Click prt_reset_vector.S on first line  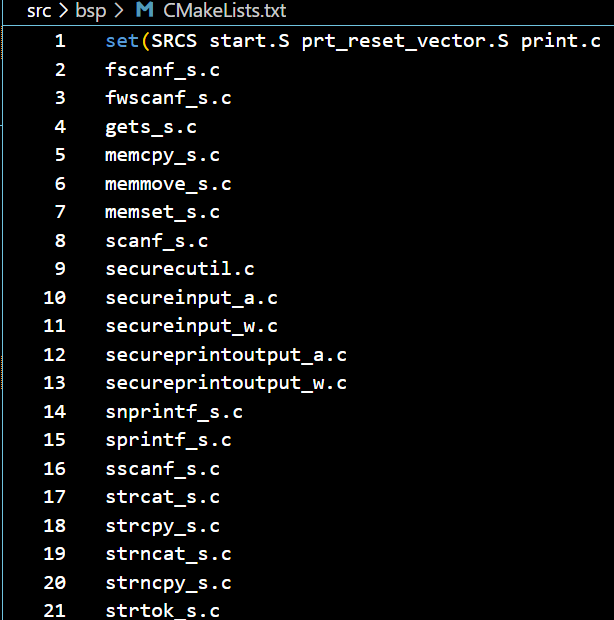(x=405, y=41)
